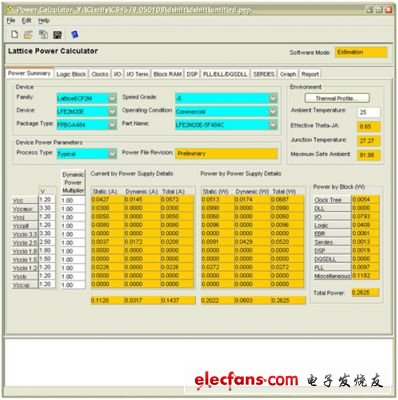Expand the Process Type dropdown
This screenshot has height=400, width=398.
[x=87, y=154]
